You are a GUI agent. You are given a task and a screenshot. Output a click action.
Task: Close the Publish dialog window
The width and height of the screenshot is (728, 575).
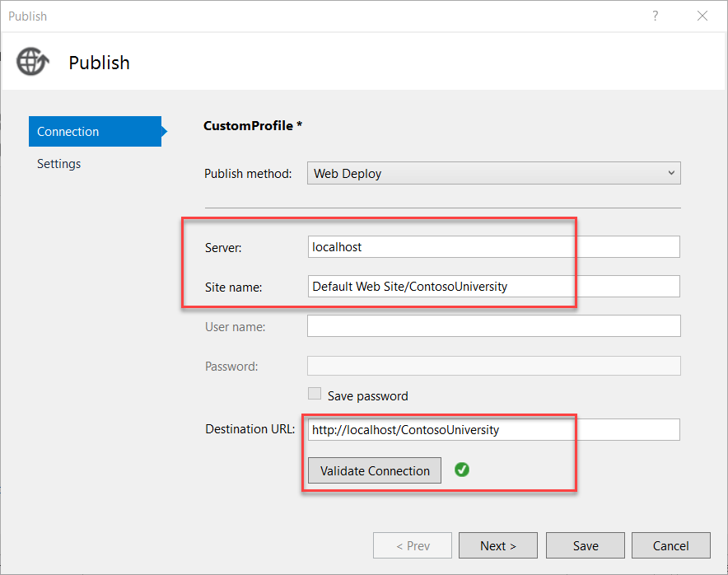702,16
